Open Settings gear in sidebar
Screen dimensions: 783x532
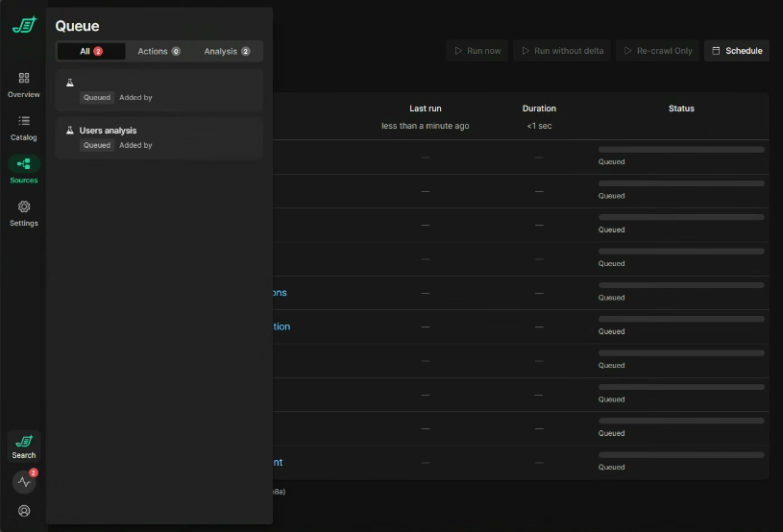click(24, 206)
